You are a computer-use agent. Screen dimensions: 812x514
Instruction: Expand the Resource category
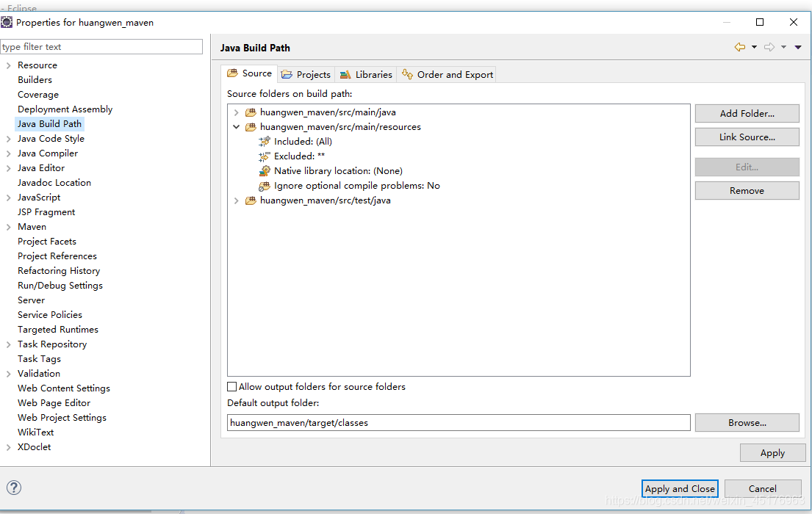point(8,65)
